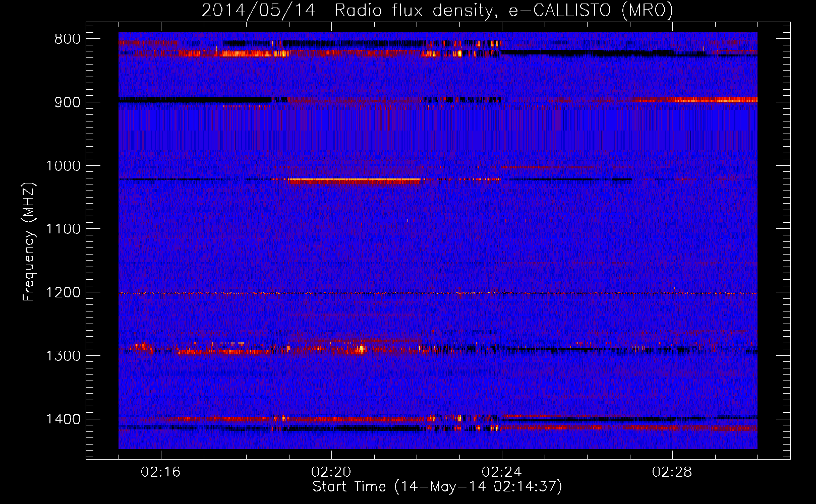The height and width of the screenshot is (504, 816).
Task: Click the 02:24 time tick label
Action: [x=502, y=472]
